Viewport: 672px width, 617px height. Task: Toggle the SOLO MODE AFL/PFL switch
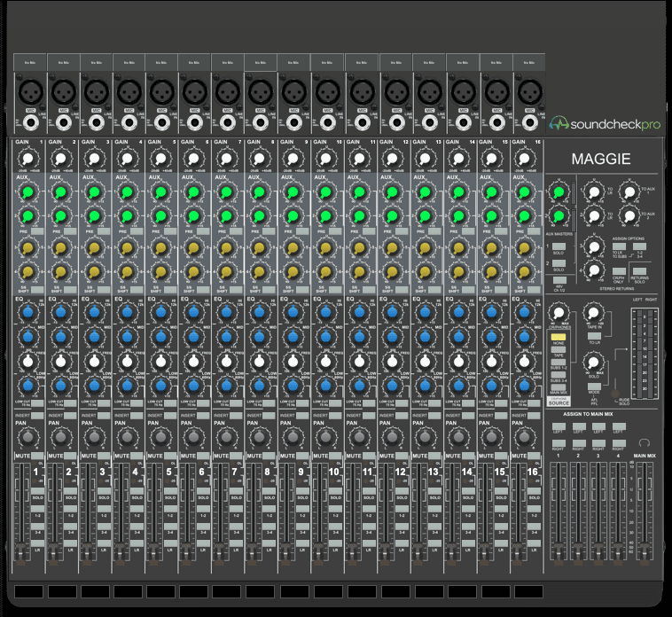tap(594, 387)
